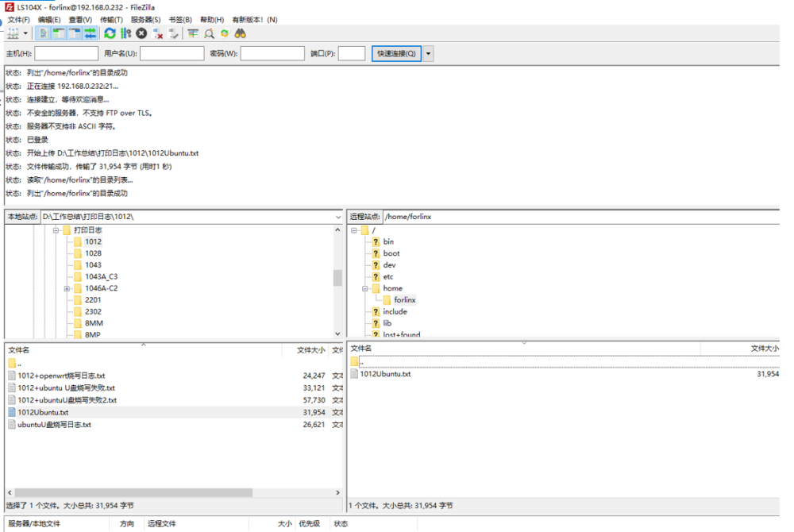Click the local file list horizontal scrollbar
This screenshot has width=794, height=532.
[133, 492]
